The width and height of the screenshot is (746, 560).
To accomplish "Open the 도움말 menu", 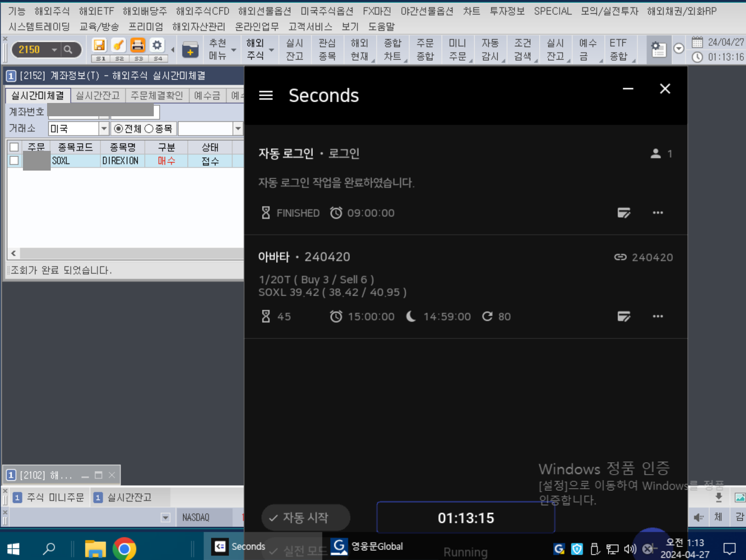I will pyautogui.click(x=381, y=27).
